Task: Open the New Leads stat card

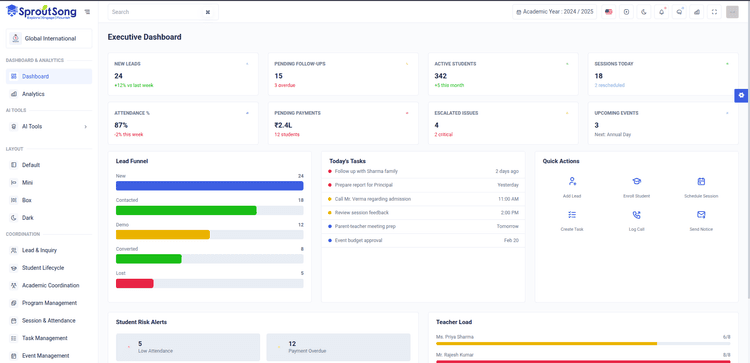Action: click(183, 74)
